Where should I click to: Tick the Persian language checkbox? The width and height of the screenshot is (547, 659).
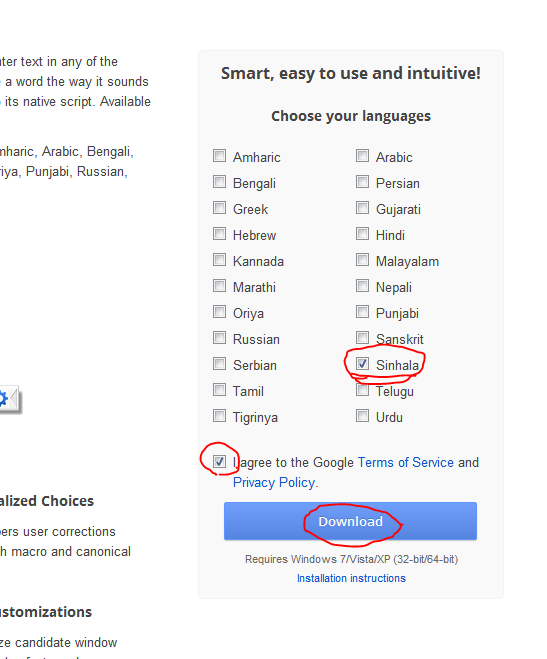point(362,182)
